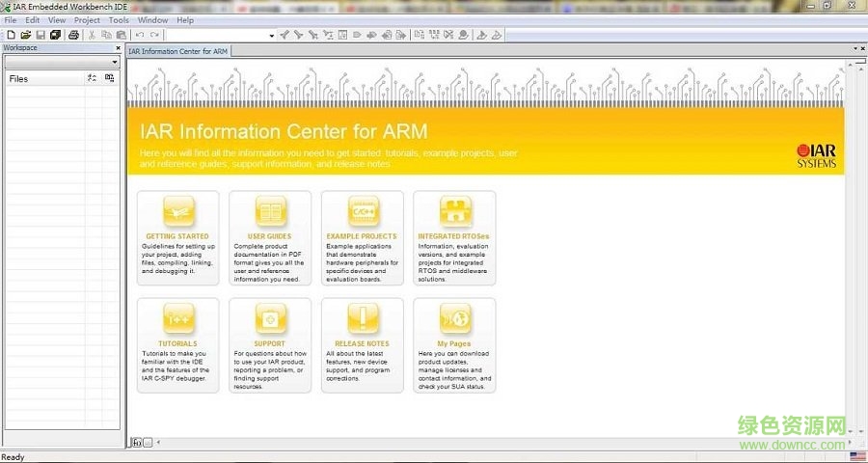The width and height of the screenshot is (868, 463).
Task: Click the Toggle Breakpoint icon
Action: tap(463, 35)
